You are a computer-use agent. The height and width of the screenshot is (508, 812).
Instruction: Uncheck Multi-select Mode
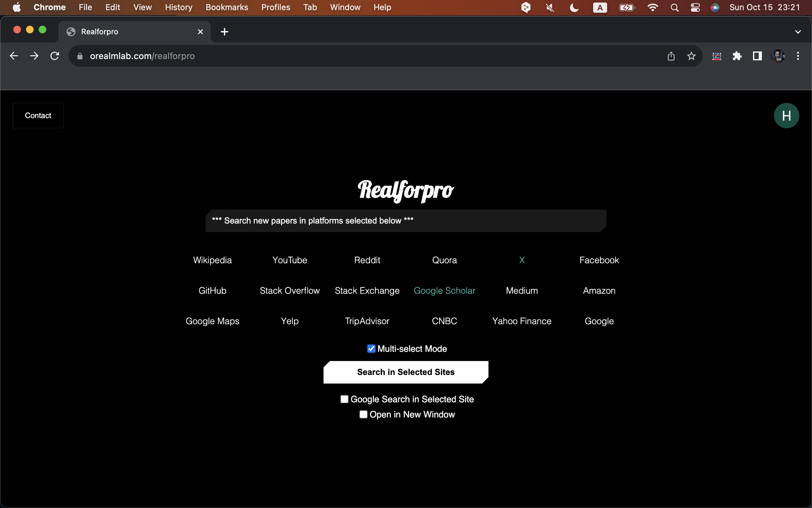pyautogui.click(x=371, y=349)
